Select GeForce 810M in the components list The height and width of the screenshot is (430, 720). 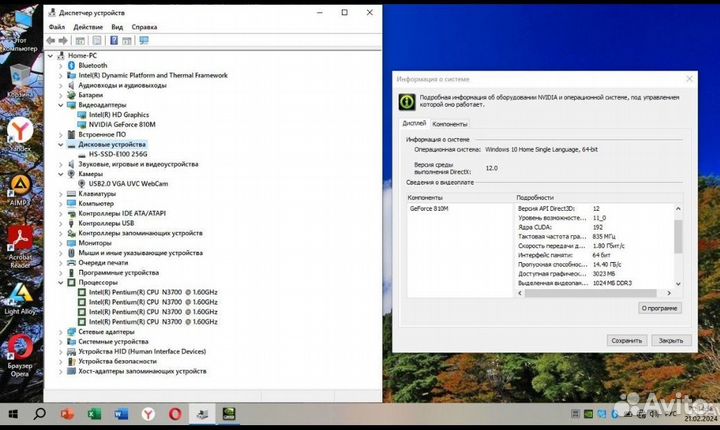point(429,209)
